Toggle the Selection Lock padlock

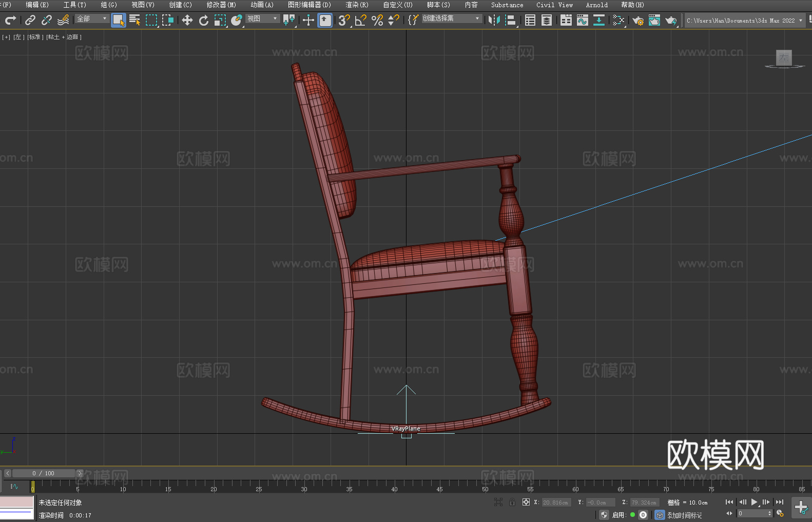pyautogui.click(x=512, y=502)
